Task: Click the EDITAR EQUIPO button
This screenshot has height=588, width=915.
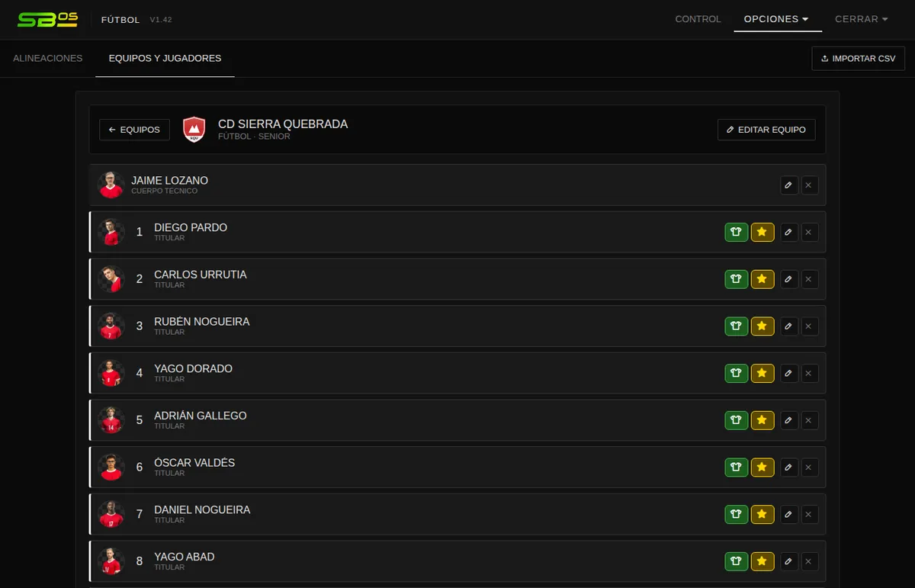Action: point(766,130)
